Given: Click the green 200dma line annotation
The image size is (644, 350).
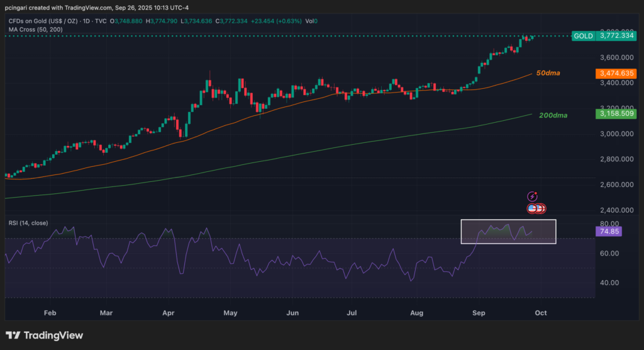Looking at the screenshot, I should click(x=552, y=116).
